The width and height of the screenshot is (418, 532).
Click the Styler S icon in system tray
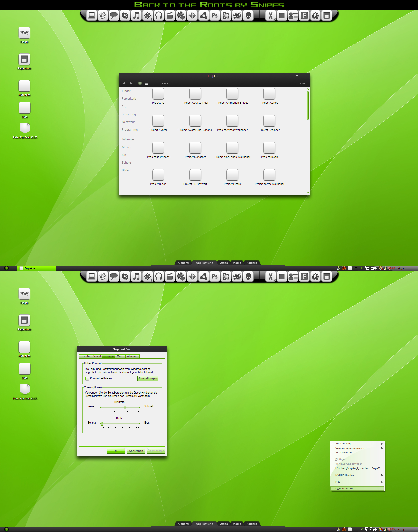(338, 268)
